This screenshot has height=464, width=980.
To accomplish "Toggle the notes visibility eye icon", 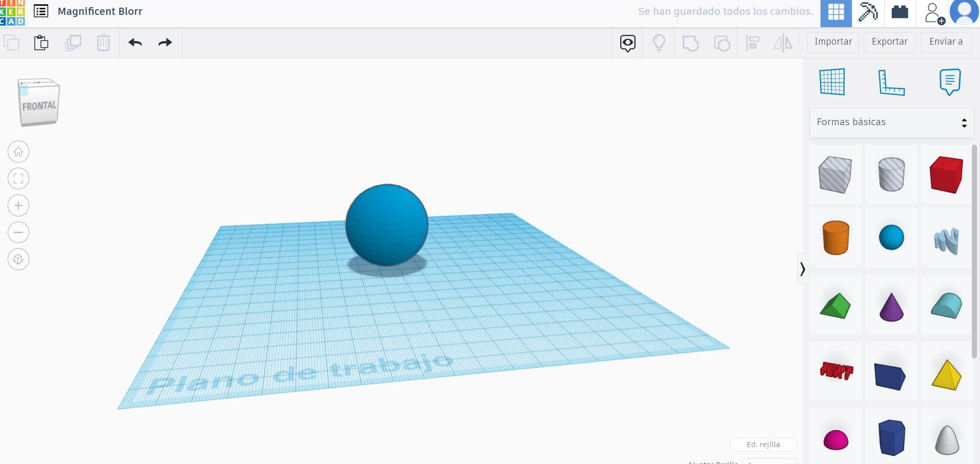I will pyautogui.click(x=628, y=43).
